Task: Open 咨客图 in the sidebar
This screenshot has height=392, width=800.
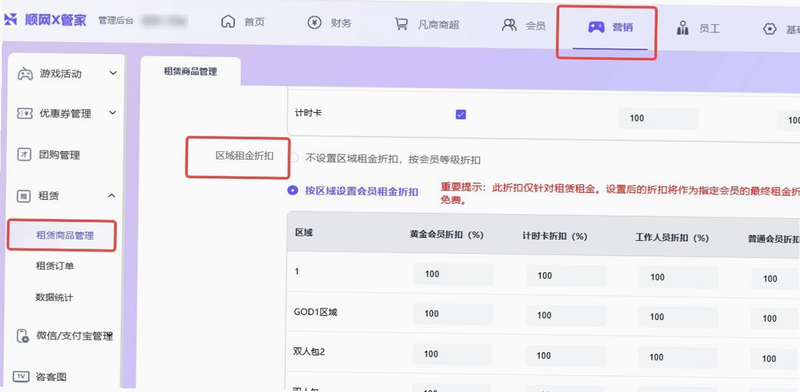Action: click(x=51, y=377)
